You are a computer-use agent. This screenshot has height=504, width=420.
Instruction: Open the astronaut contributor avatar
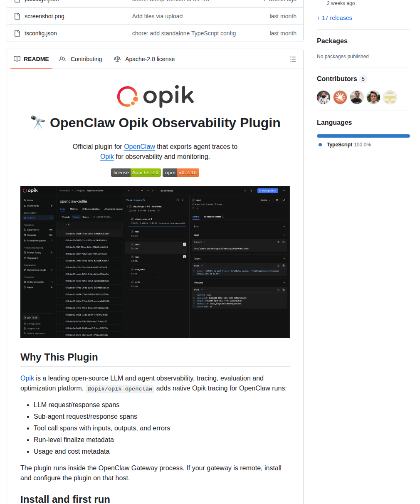click(x=324, y=97)
